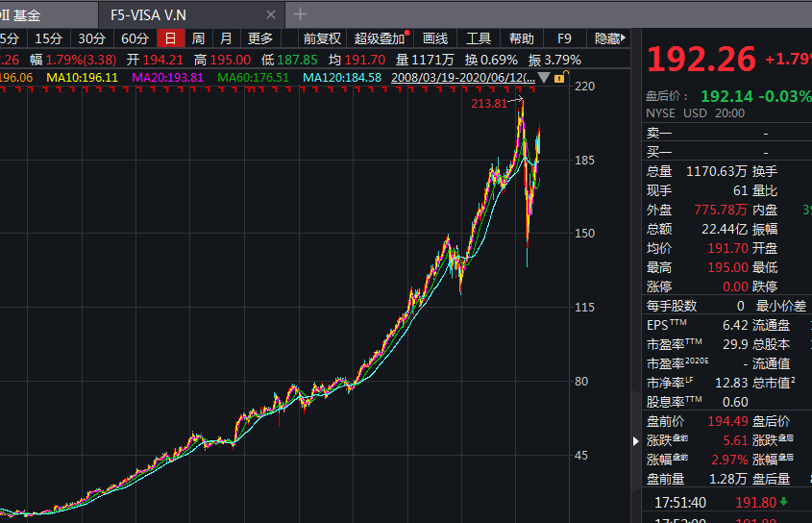Click the EPS TTM value 6.42

735,326
